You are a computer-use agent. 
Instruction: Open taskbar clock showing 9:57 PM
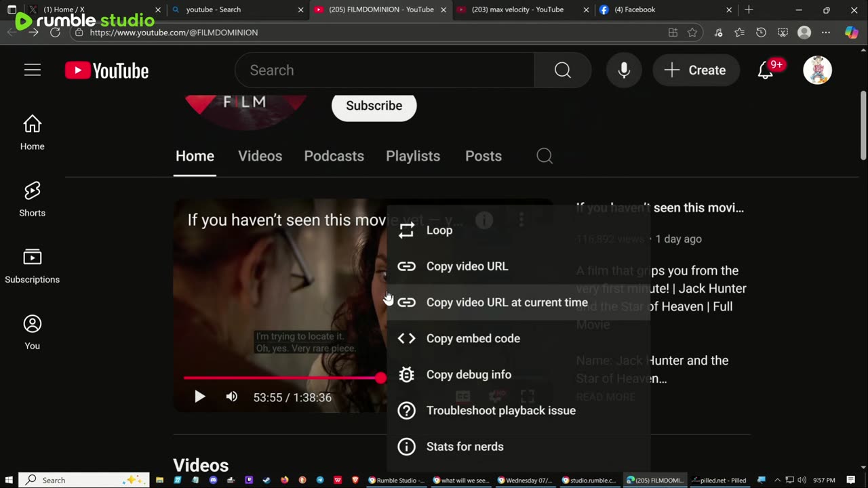[x=824, y=480]
